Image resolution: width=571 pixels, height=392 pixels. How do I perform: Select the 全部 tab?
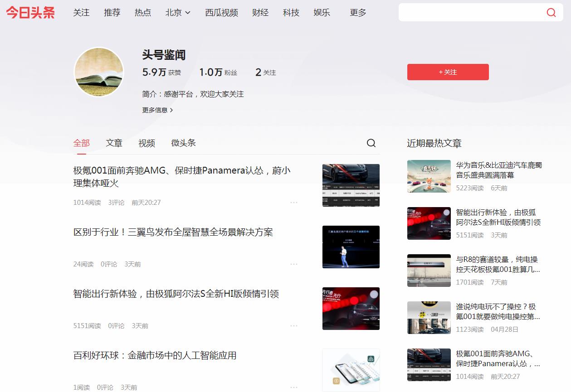point(82,143)
